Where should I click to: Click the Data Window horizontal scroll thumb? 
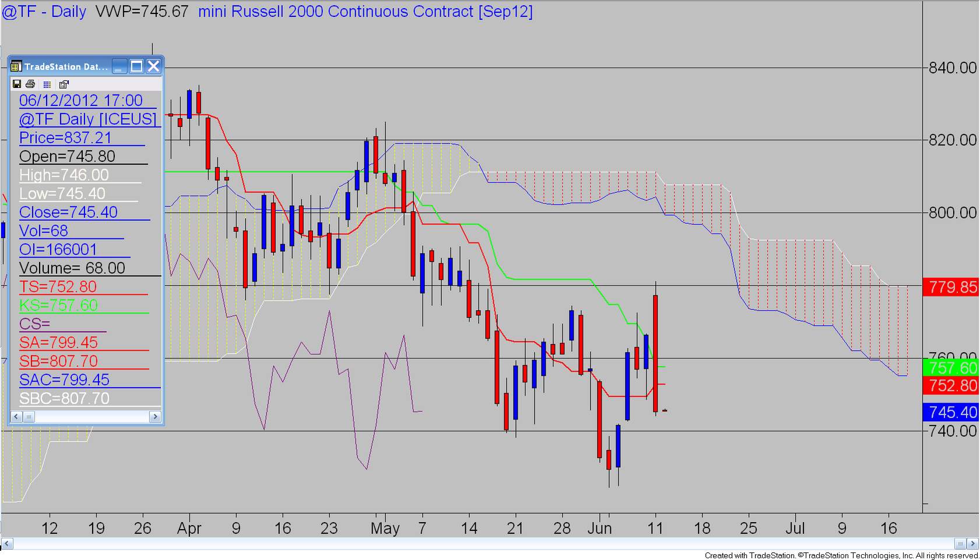click(x=28, y=416)
